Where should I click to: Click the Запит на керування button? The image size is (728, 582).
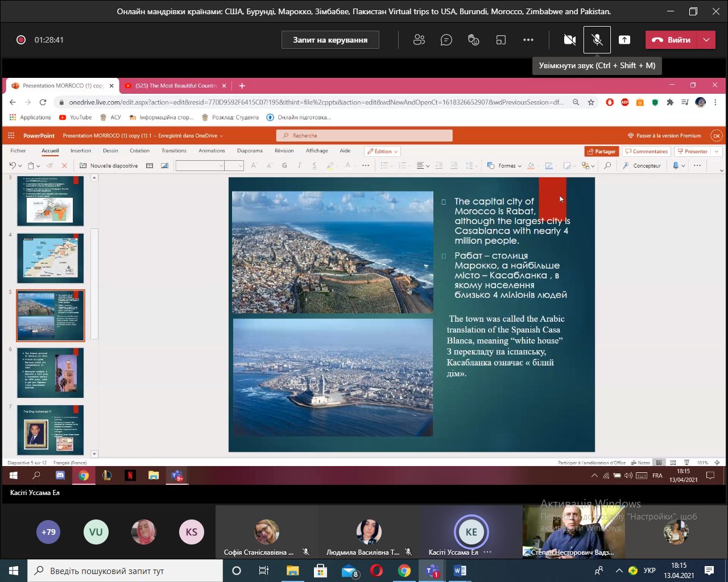[330, 40]
